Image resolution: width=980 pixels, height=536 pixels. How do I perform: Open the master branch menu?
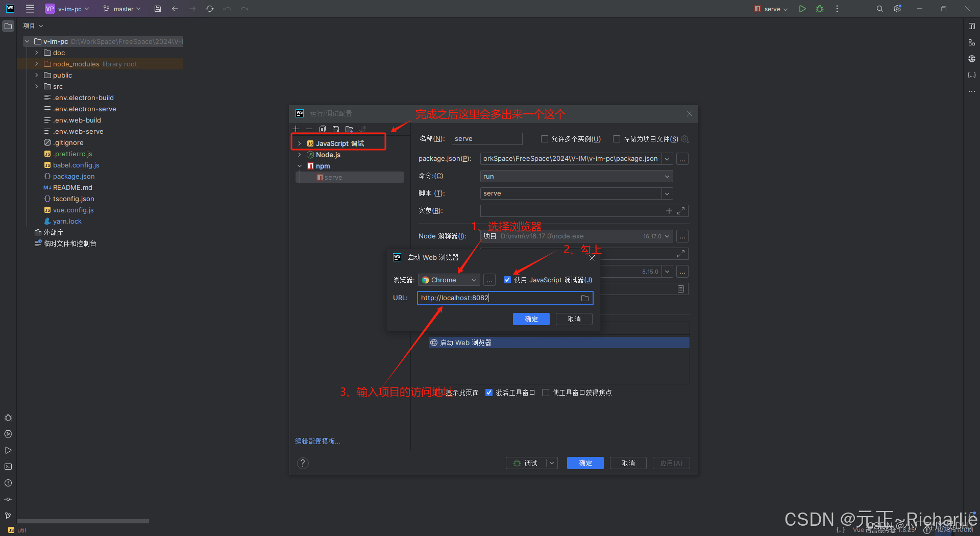(x=121, y=8)
